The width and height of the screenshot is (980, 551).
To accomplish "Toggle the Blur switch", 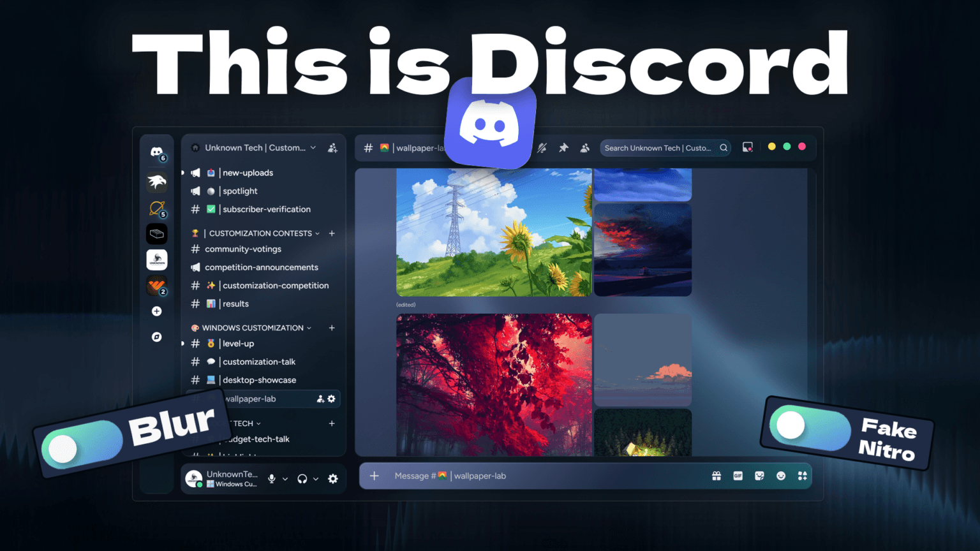I will pos(83,445).
